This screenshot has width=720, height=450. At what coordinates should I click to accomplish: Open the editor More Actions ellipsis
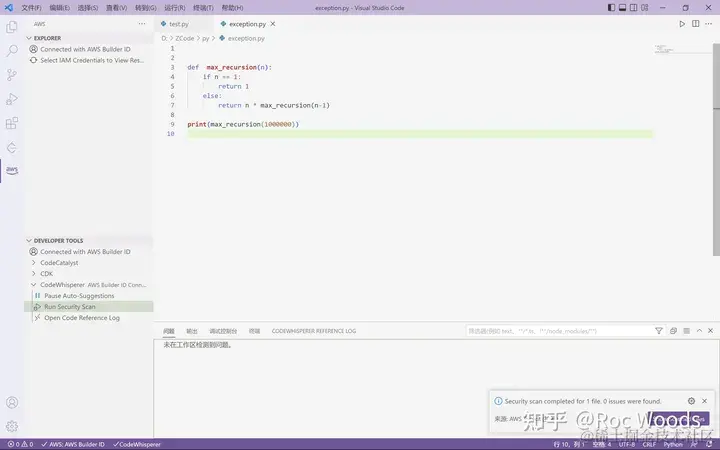pos(709,24)
